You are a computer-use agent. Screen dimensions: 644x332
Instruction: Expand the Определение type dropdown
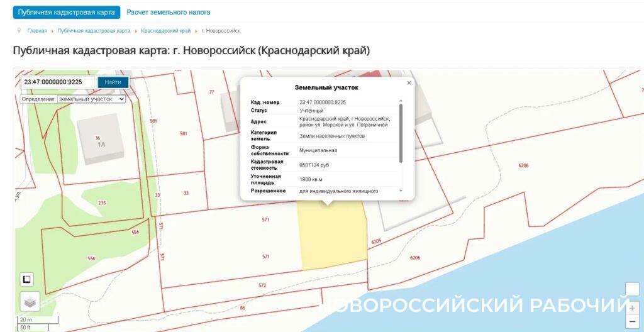click(91, 99)
